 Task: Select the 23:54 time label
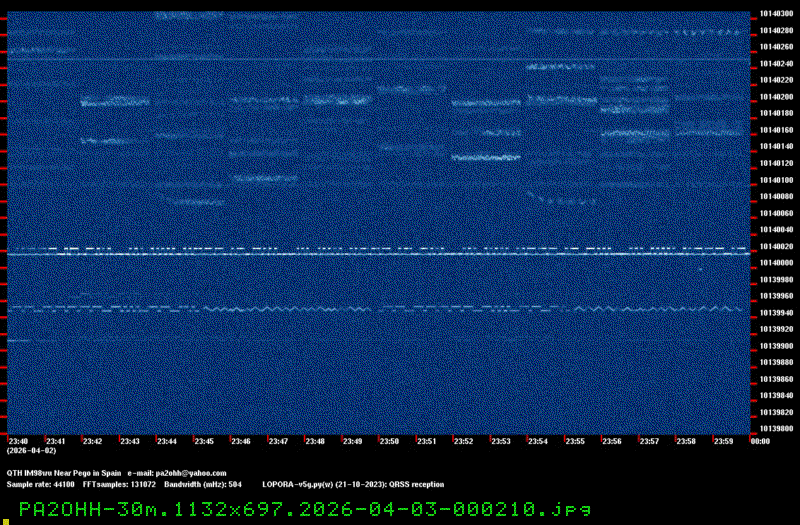pyautogui.click(x=538, y=441)
